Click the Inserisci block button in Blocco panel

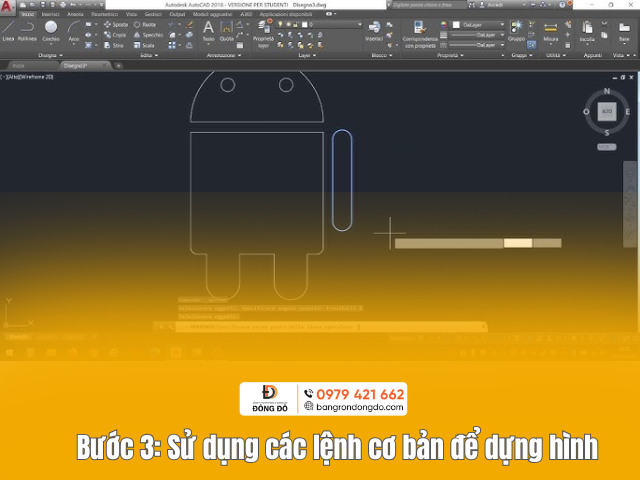(374, 31)
